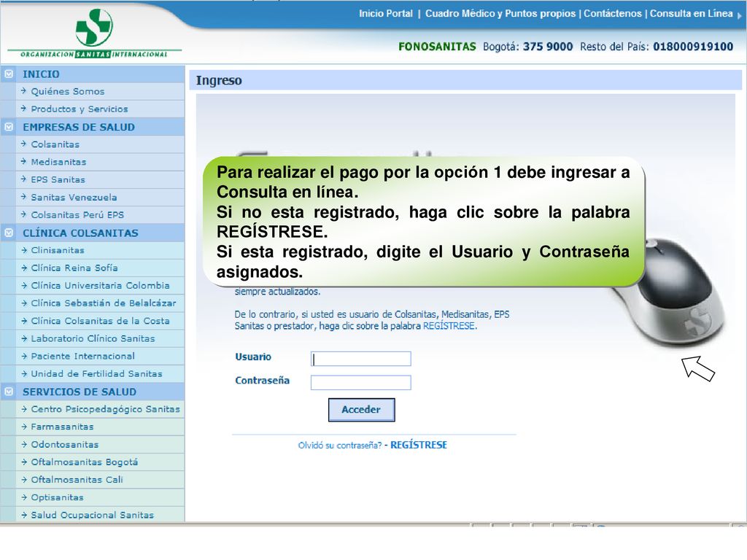Viewport: 747px width, 560px height.
Task: Open Clínica Sebastián de Belalcázar
Action: click(x=104, y=303)
